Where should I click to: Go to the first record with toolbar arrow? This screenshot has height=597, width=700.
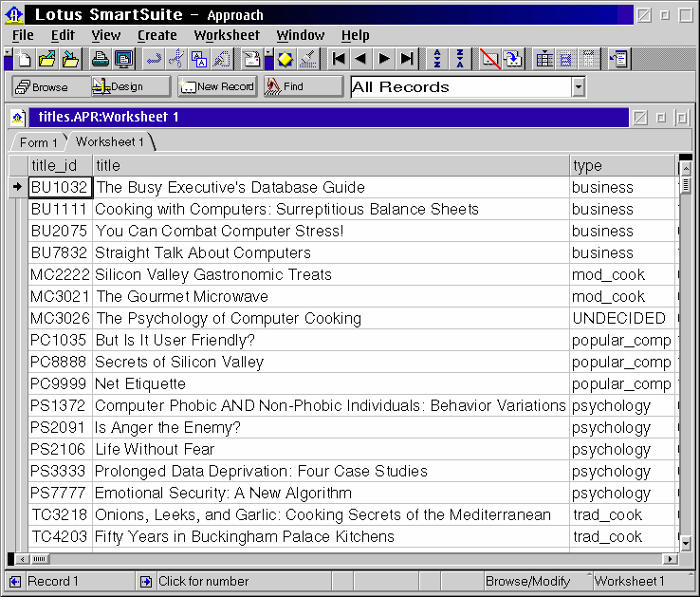click(339, 59)
